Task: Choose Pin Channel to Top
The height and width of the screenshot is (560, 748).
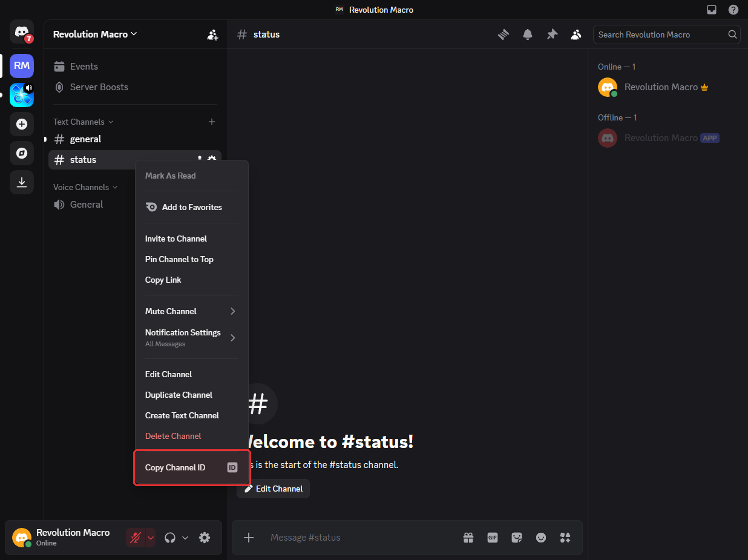Action: (191, 259)
